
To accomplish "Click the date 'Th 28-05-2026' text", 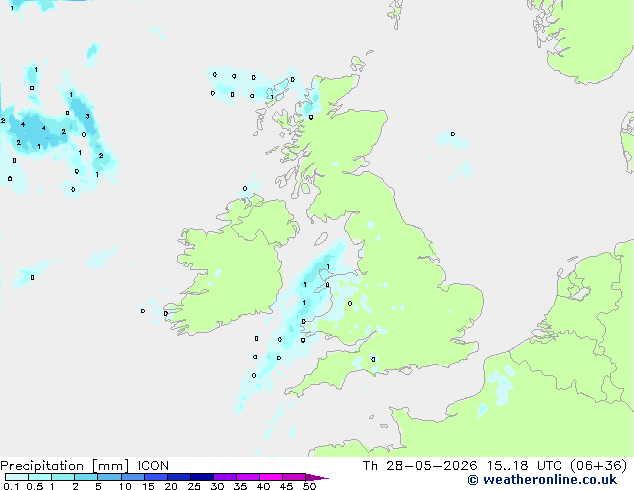I will 420,466.
